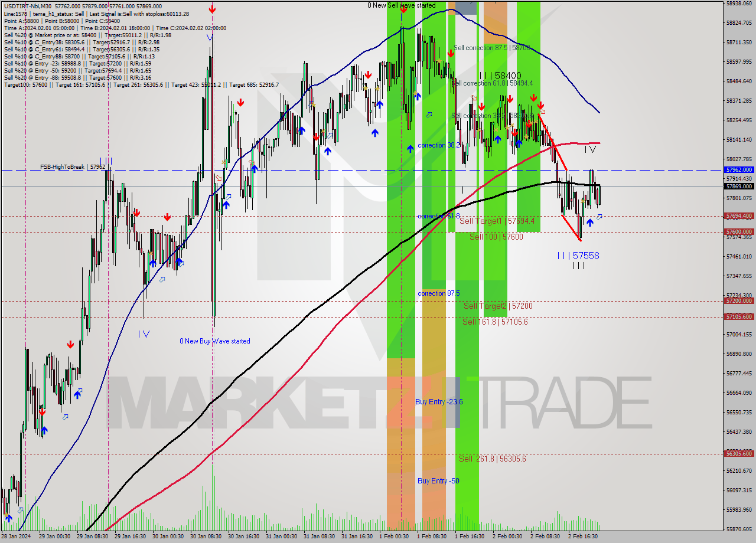Screen dimensions: 756x543
Task: Select the 'Sell 100 | 57600' label
Action: [x=496, y=237]
